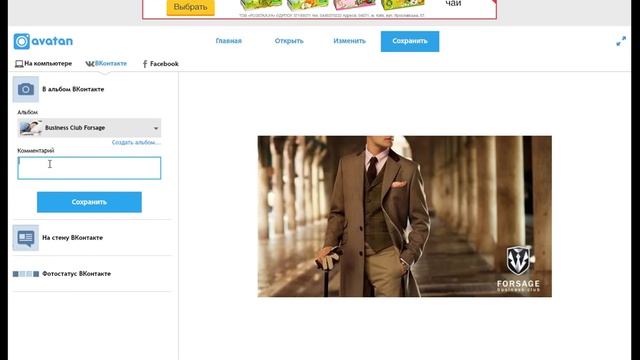640x360 pixels.
Task: Open the Business Club Forsage album dropdown
Action: point(89,128)
